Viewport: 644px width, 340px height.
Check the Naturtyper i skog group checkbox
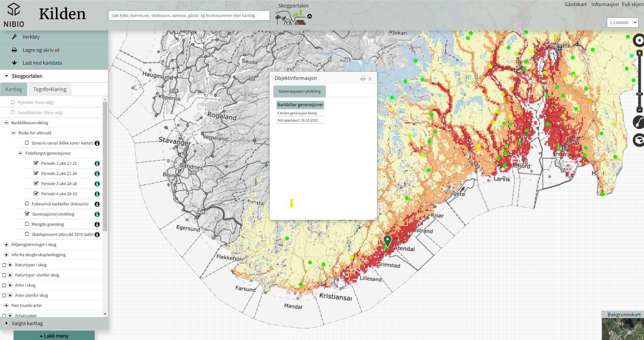point(4,265)
